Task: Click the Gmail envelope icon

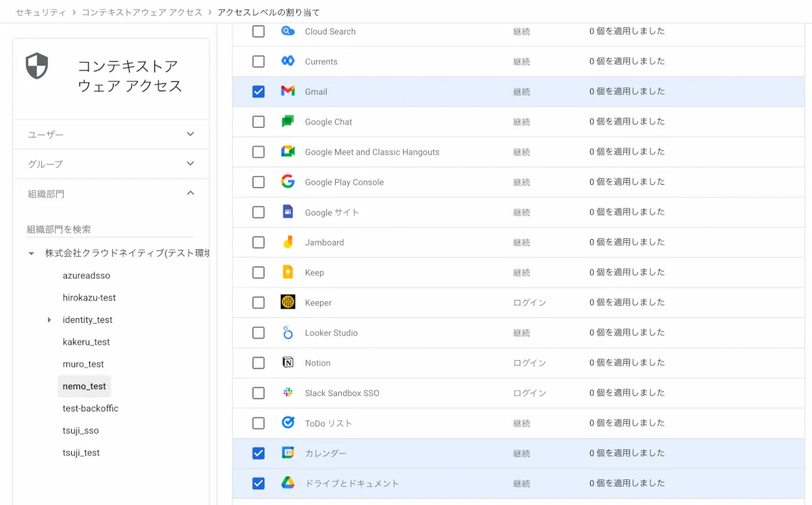Action: 288,91
